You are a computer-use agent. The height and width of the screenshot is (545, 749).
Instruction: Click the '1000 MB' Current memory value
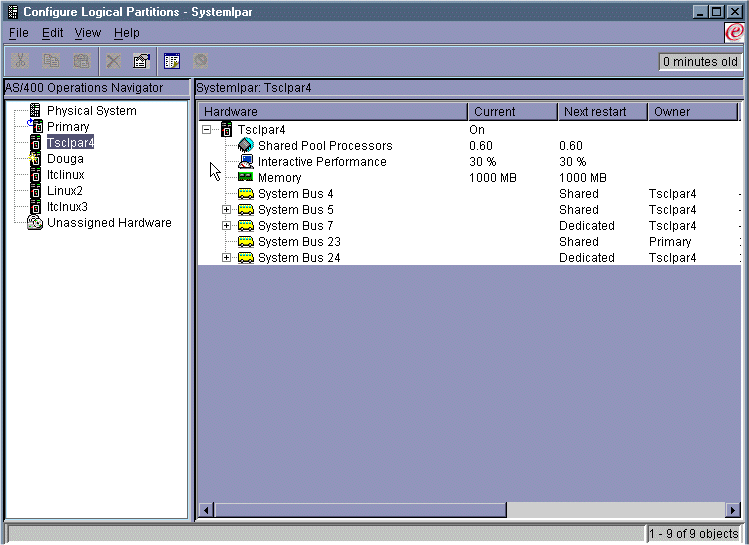point(492,178)
